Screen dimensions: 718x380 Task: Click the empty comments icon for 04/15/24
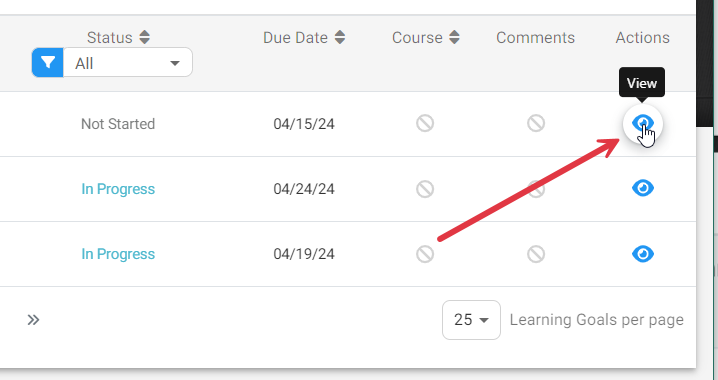click(536, 123)
